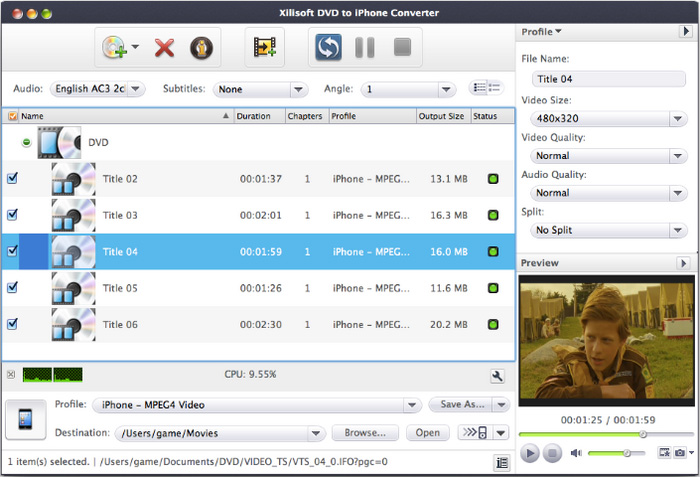Screen dimensions: 700x477
Task: Click the Profile column header
Action: coord(372,116)
